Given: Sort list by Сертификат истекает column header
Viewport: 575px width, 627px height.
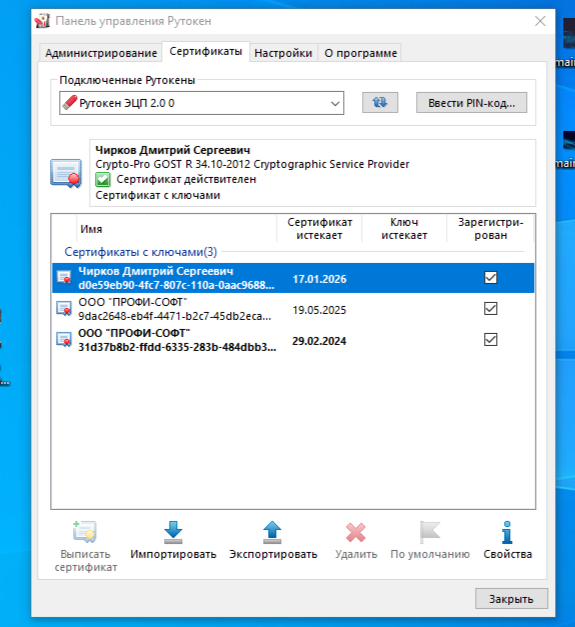Looking at the screenshot, I should point(319,229).
